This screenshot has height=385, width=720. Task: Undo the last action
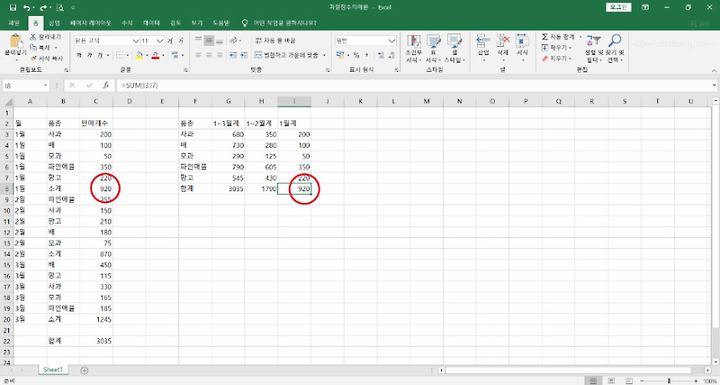(26, 8)
